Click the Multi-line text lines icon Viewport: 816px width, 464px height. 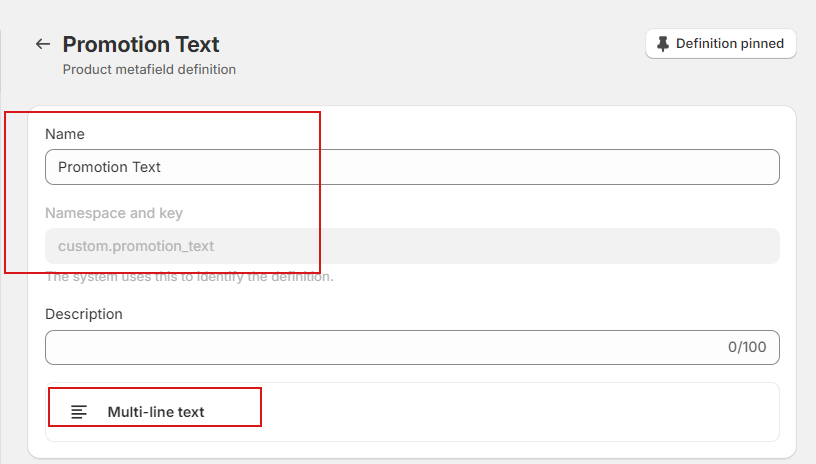pos(79,412)
